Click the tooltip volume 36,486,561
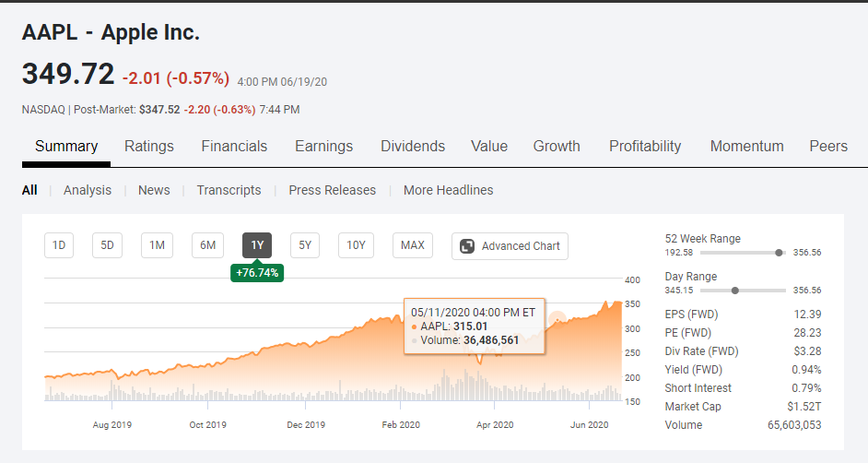Image resolution: width=868 pixels, height=463 pixels. 491,340
